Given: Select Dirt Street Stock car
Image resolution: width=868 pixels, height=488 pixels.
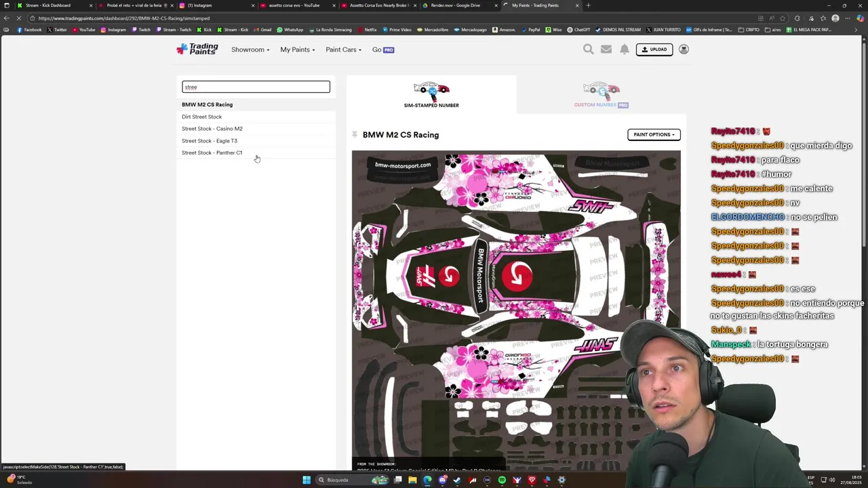Looking at the screenshot, I should tap(201, 117).
